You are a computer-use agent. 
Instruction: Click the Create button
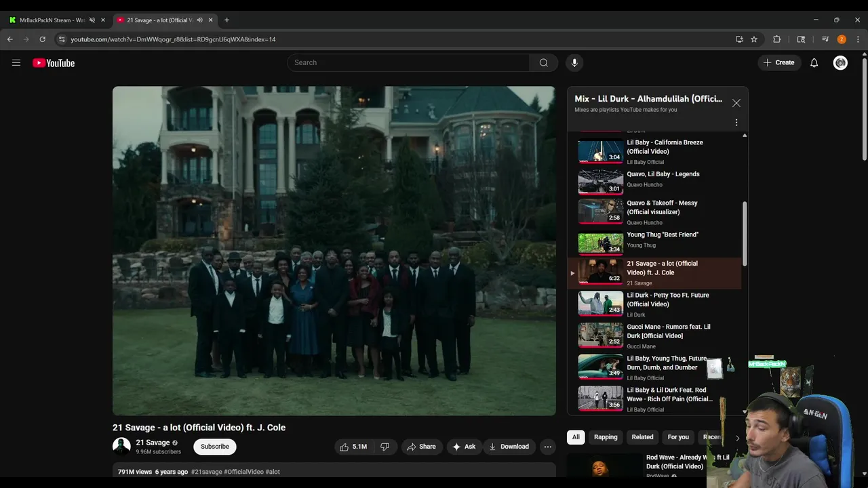point(778,62)
